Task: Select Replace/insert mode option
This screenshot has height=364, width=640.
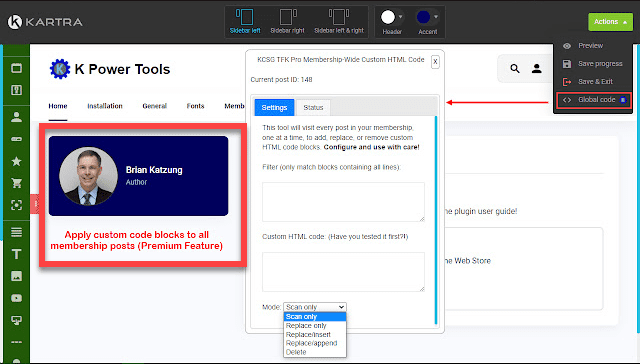Action: click(315, 335)
